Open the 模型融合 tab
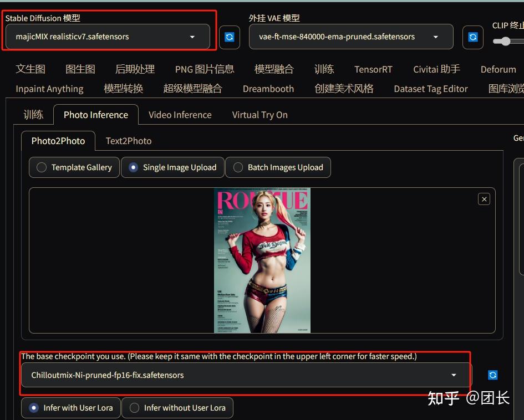Screen dimensions: 524x420 click(x=274, y=69)
